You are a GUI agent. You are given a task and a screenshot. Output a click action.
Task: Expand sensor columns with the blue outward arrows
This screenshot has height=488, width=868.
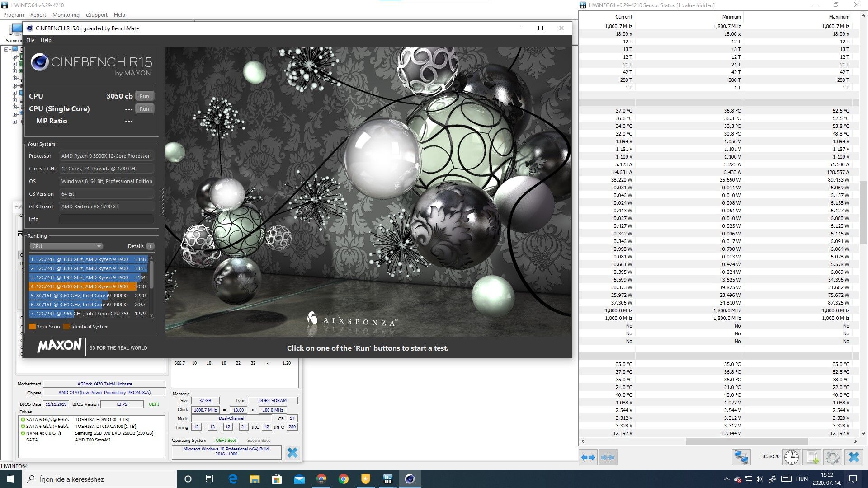coord(588,457)
